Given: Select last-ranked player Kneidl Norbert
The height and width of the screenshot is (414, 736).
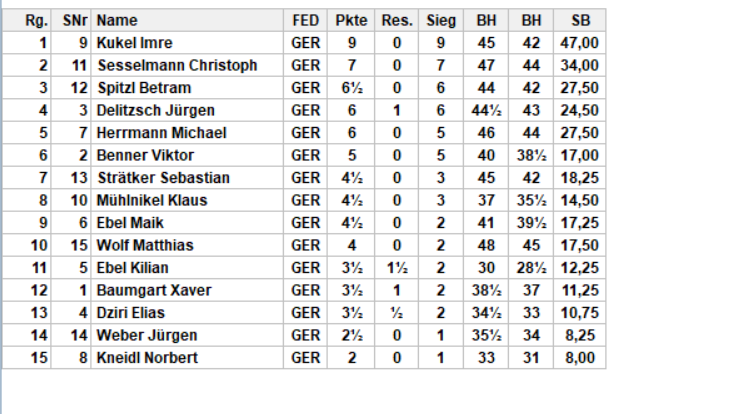Looking at the screenshot, I should 147,358.
